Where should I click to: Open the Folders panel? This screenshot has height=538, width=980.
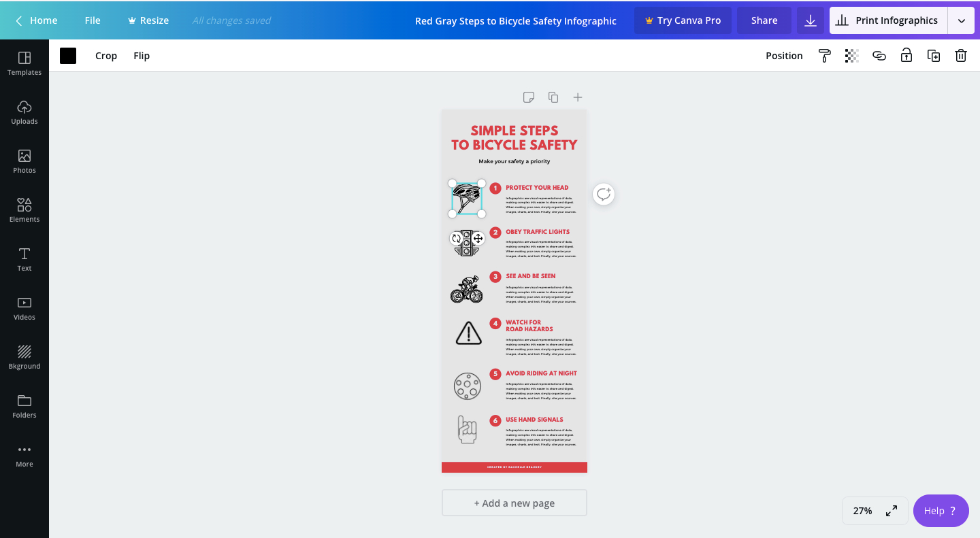(x=24, y=406)
